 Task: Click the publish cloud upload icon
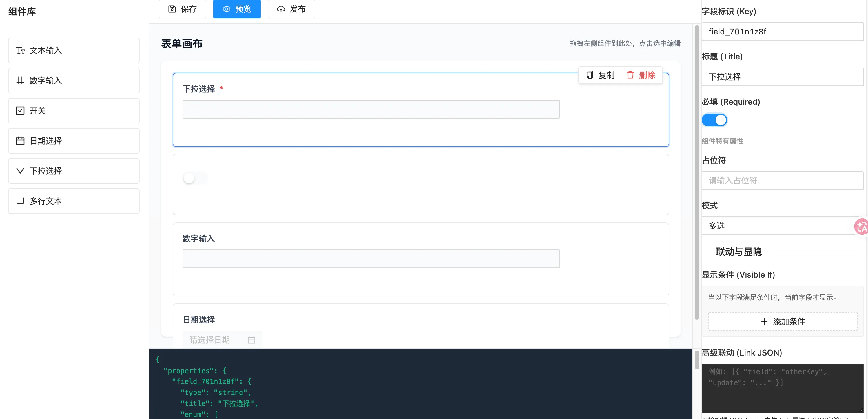[281, 9]
